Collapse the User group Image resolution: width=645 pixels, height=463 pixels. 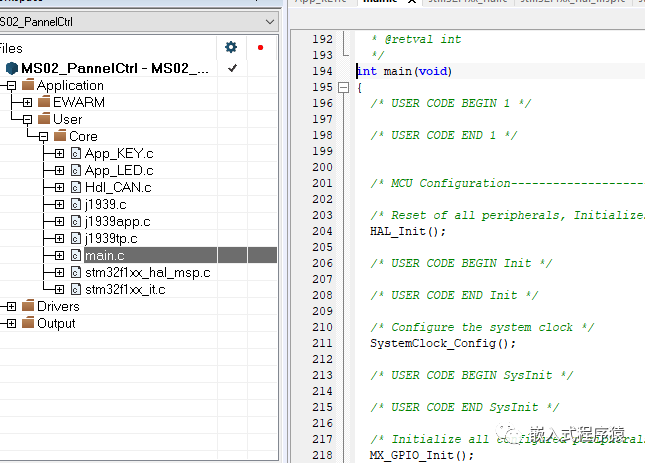click(28, 120)
